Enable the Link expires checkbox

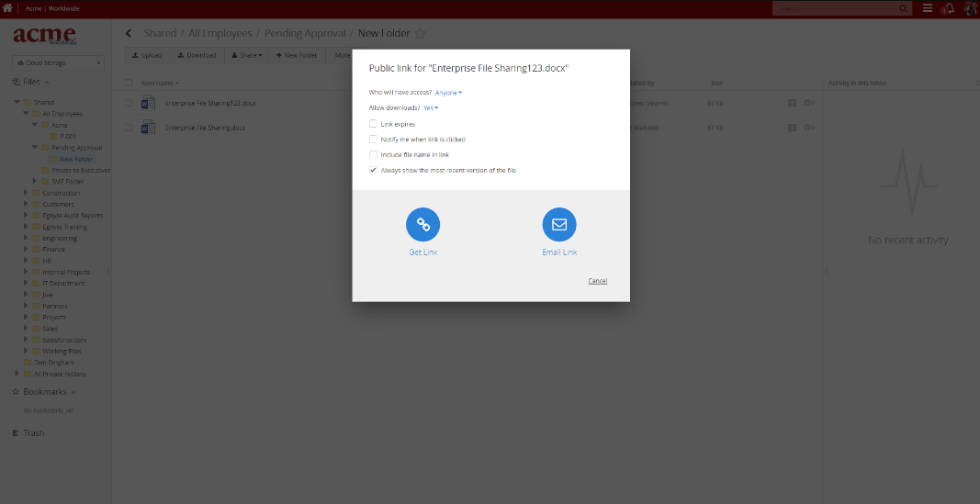point(373,123)
